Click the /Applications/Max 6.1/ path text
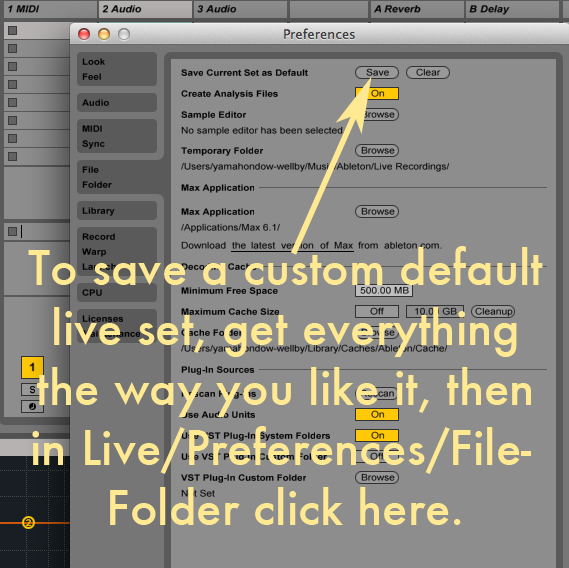Image resolution: width=569 pixels, height=568 pixels. coord(230,228)
